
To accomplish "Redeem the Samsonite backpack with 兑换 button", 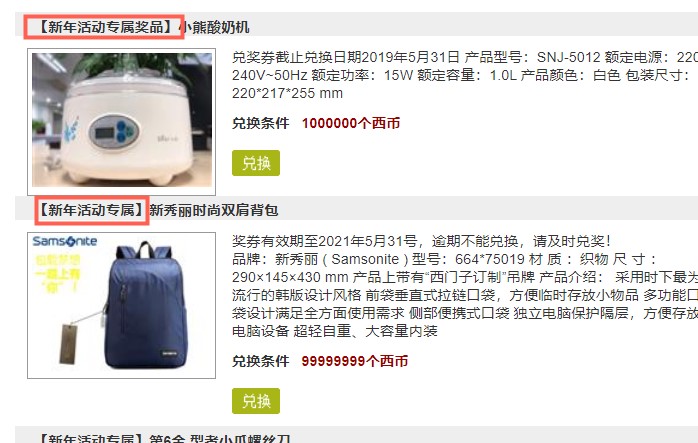I will point(256,401).
